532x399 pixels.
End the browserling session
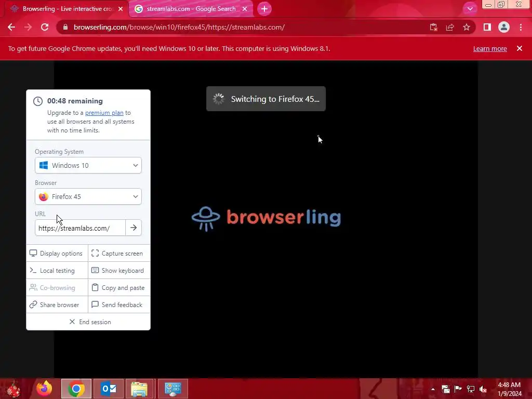pyautogui.click(x=88, y=322)
